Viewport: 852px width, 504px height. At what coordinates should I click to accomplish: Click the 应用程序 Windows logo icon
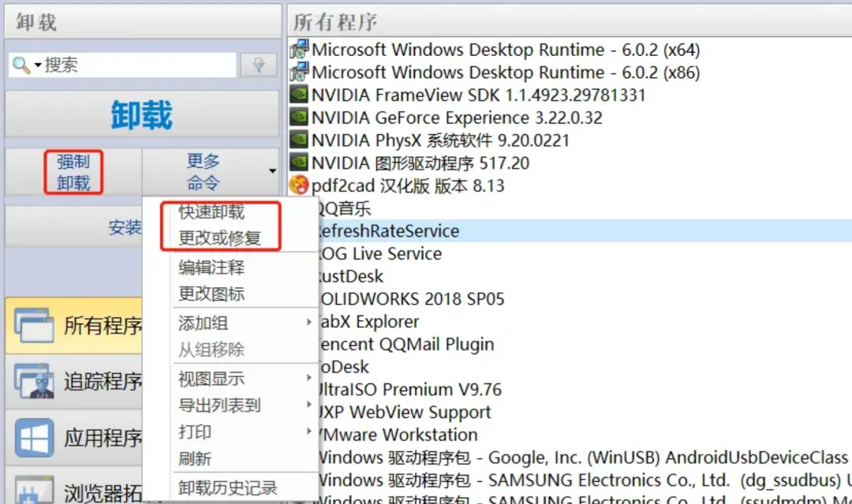pyautogui.click(x=34, y=438)
